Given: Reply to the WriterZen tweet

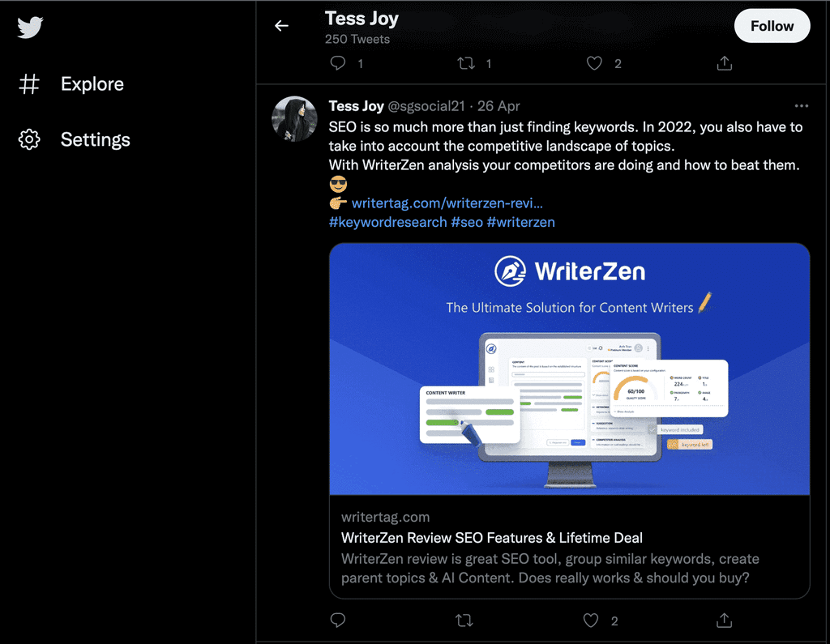Looking at the screenshot, I should click(x=338, y=621).
